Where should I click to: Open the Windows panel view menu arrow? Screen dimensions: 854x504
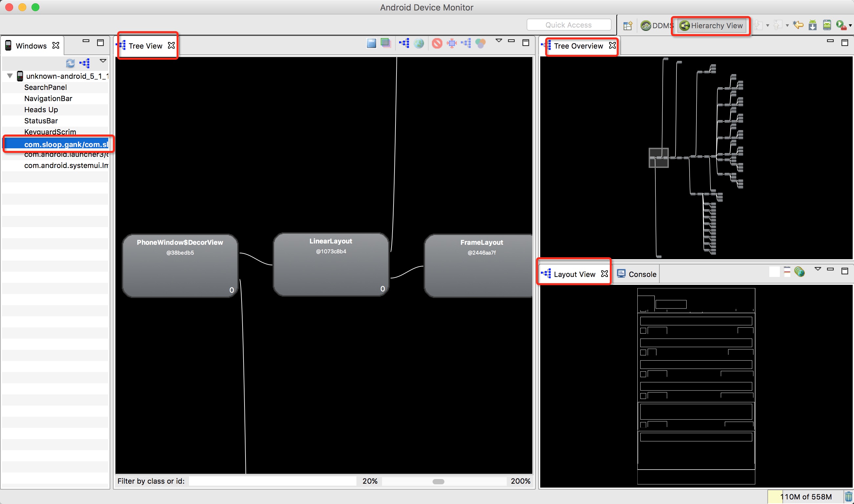(x=103, y=61)
